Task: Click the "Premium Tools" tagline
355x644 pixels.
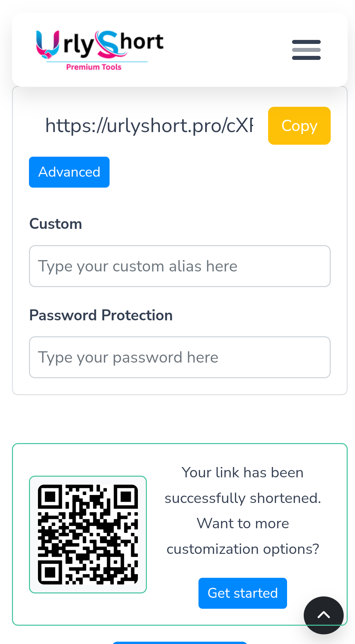Action: coord(94,67)
